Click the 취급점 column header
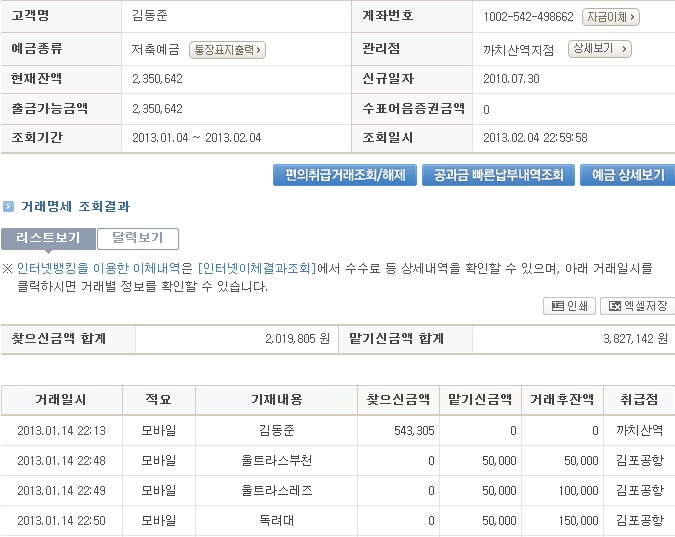The image size is (675, 537). tap(639, 400)
